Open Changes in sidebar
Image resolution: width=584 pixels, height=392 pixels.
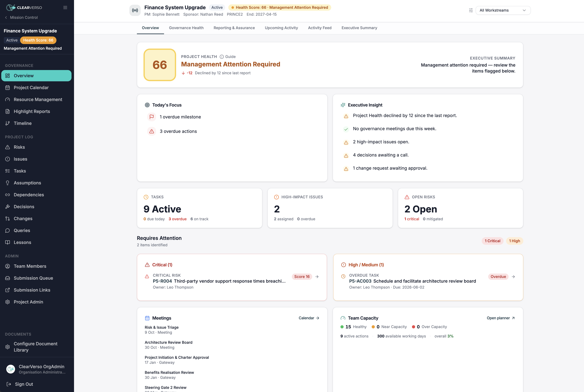tap(36, 219)
